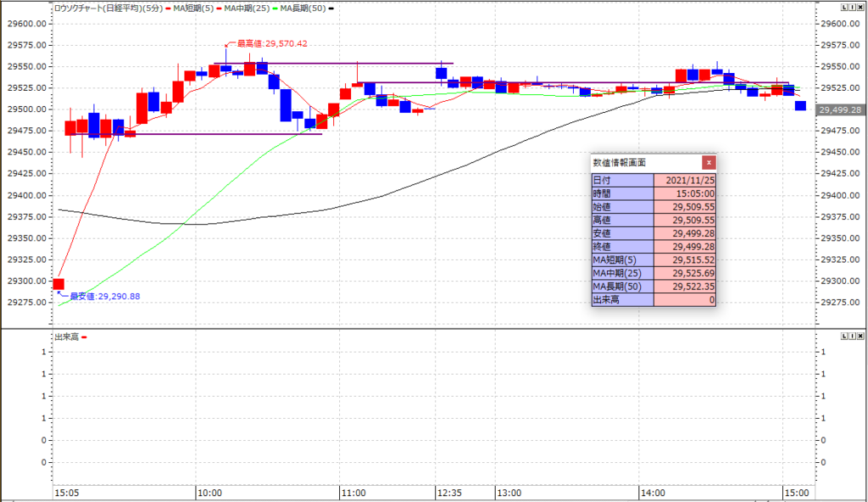Screen dimensions: 868x502
Task: Click the ロウソクチャート(日経平均)(5分) legend title
Action: pyautogui.click(x=108, y=8)
